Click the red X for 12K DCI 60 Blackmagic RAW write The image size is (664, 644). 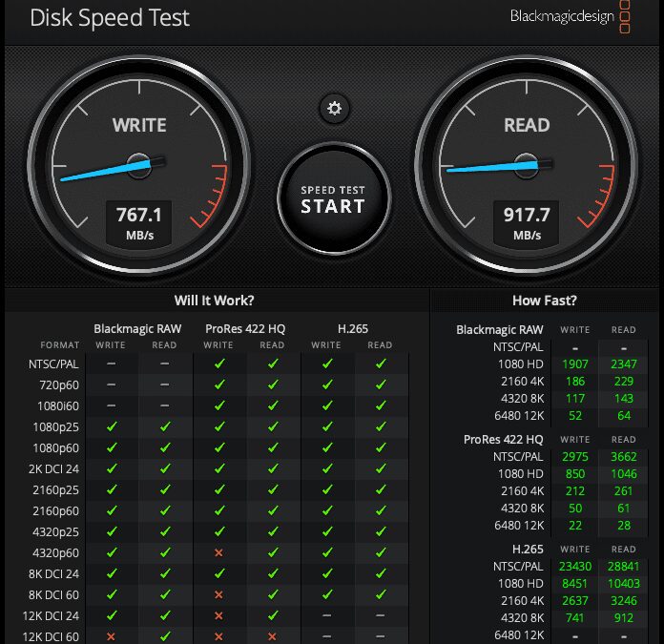point(111,636)
